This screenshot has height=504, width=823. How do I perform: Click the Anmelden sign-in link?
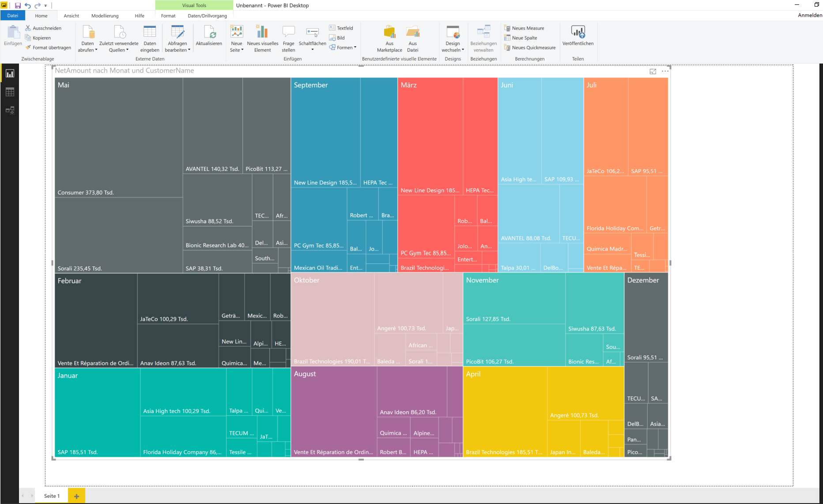pyautogui.click(x=810, y=15)
